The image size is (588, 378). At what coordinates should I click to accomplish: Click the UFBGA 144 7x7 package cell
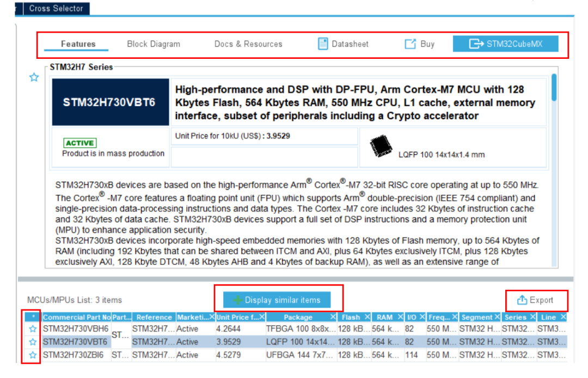coord(301,355)
